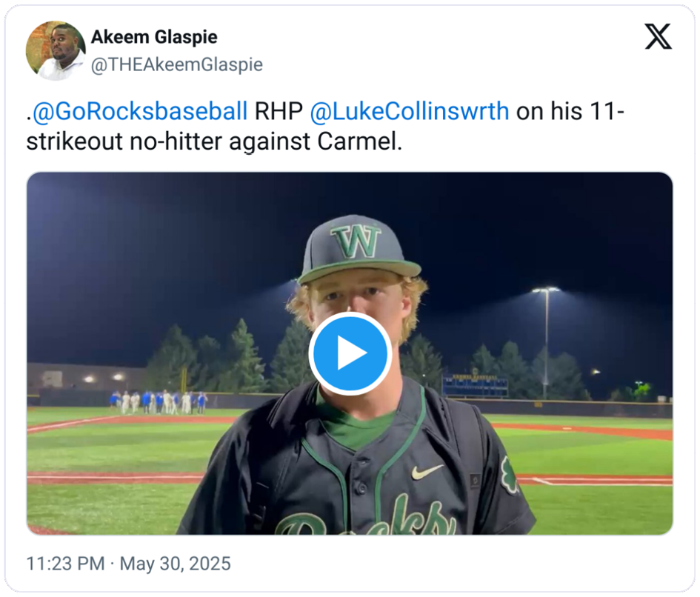Screen dimensions: 700x597
Task: Visit the @LukeCollinswrth mention
Action: click(410, 111)
